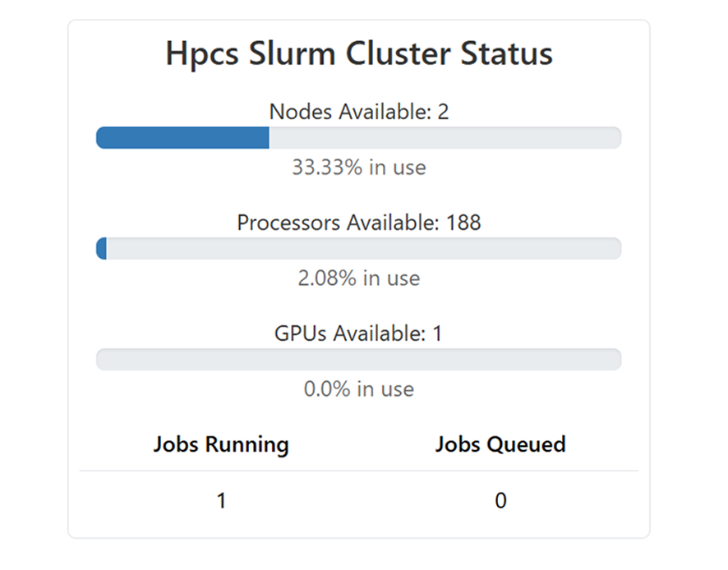Click the Processors Available: 188 label
The width and height of the screenshot is (728, 570).
click(x=359, y=223)
